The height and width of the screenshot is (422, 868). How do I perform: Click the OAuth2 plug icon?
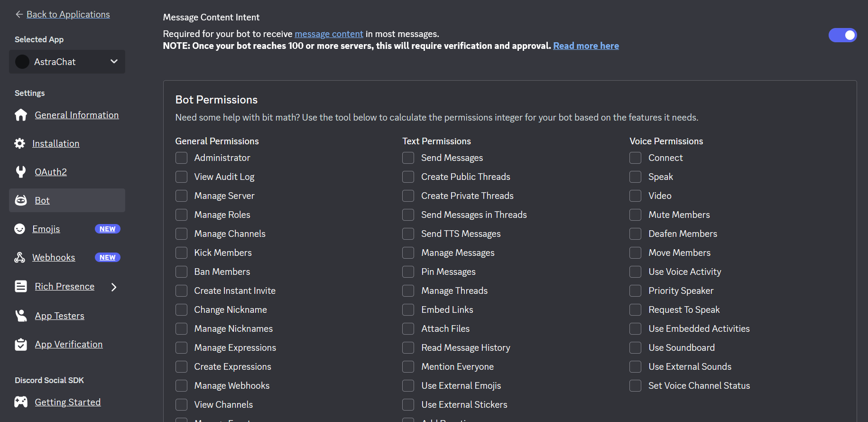point(21,172)
